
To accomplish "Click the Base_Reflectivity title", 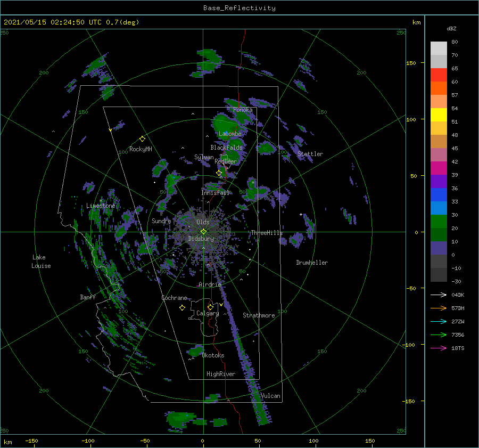I will 240,8.
